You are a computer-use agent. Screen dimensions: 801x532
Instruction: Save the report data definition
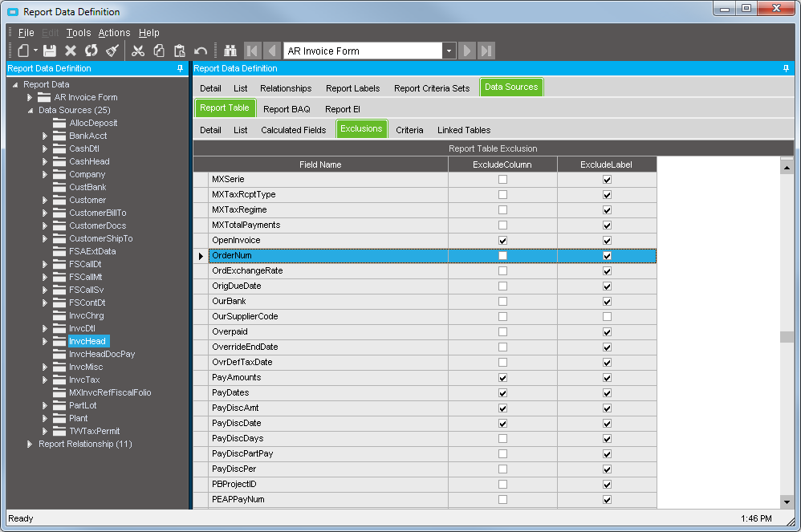point(50,51)
